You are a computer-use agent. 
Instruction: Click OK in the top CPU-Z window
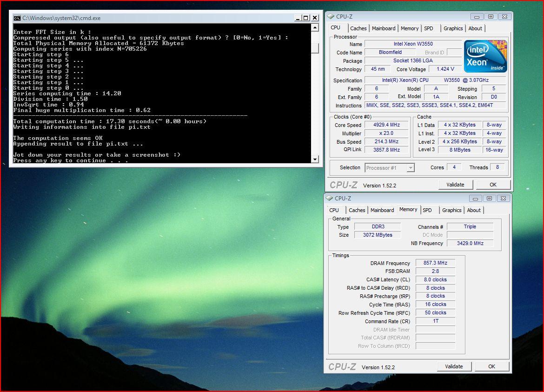[493, 185]
